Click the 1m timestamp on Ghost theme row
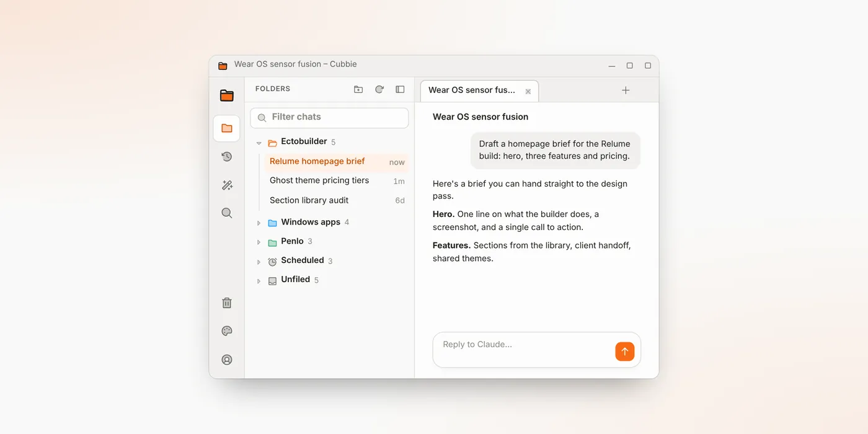The width and height of the screenshot is (868, 434). pos(399,182)
